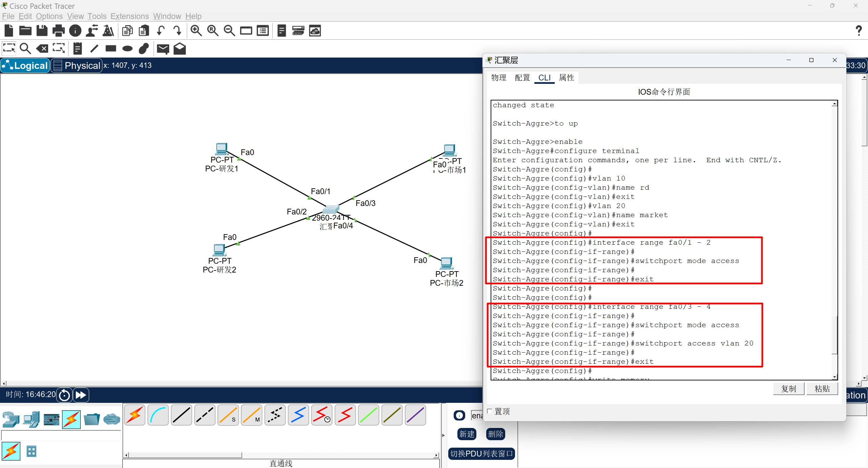The image size is (868, 468).
Task: Pick the dashed copper cross-over cable
Action: [x=205, y=415]
